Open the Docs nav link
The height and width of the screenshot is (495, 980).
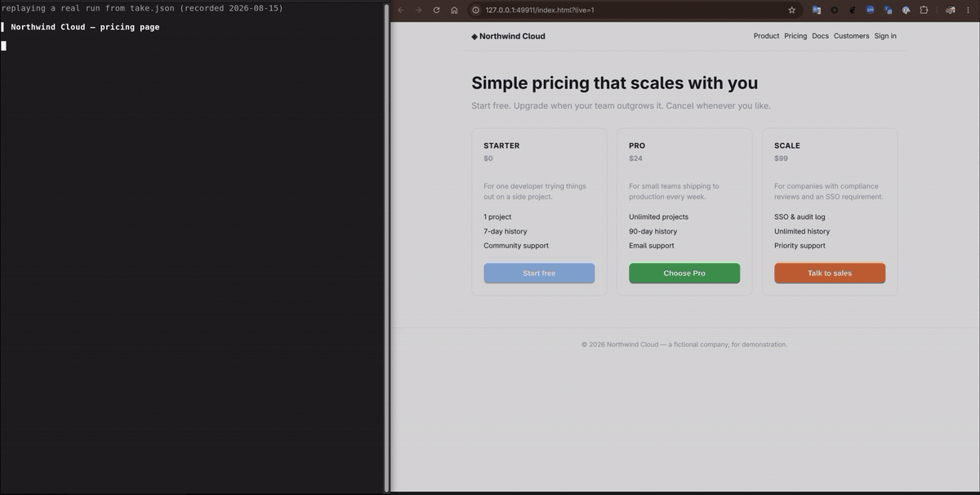820,36
